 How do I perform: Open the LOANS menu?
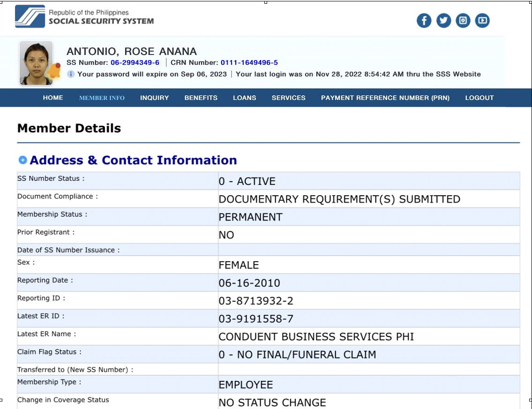245,98
